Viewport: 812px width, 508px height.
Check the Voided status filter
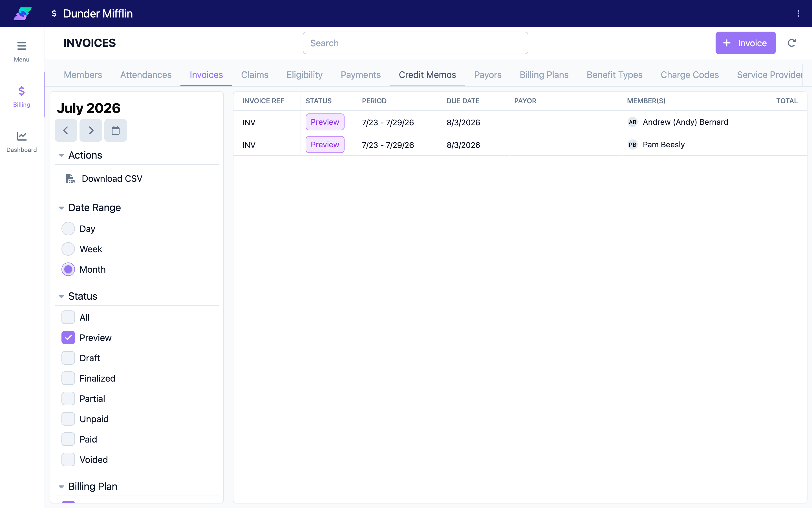pos(68,460)
